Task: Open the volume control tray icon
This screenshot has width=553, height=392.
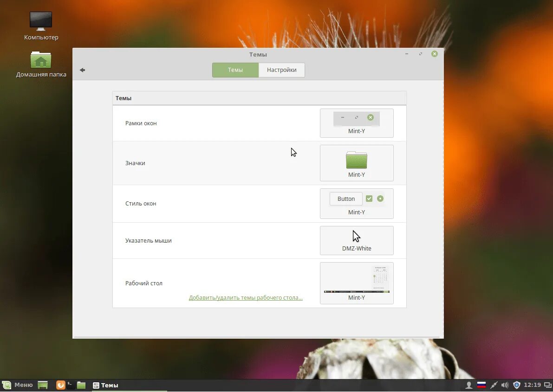Action: pos(505,385)
